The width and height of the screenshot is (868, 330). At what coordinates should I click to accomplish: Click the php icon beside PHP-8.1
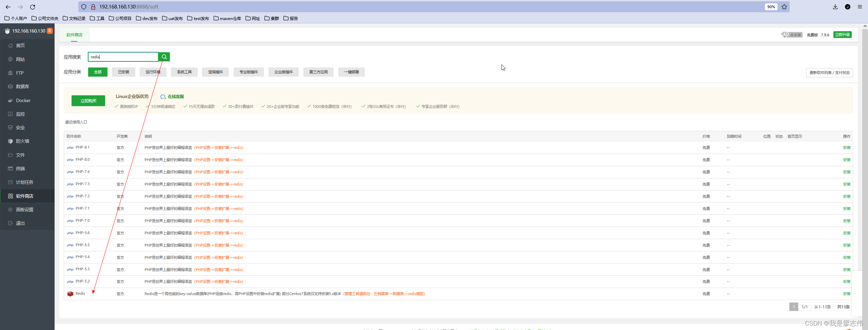coord(70,148)
